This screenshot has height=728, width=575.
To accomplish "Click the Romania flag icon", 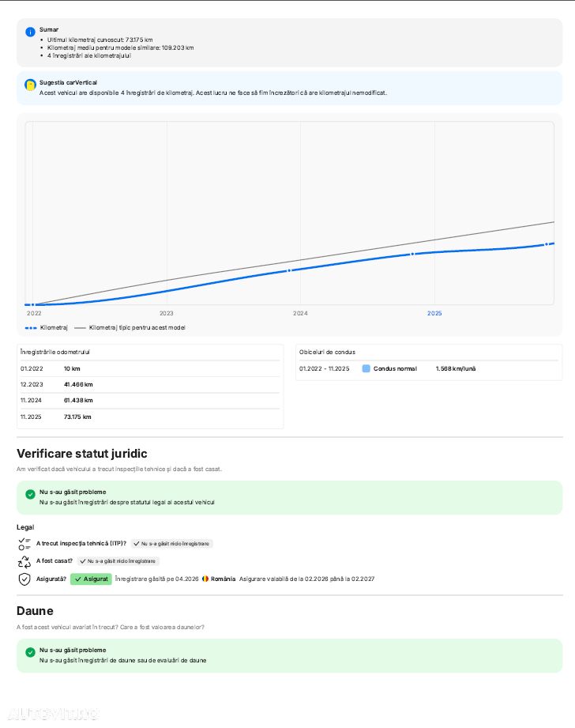I will point(205,579).
